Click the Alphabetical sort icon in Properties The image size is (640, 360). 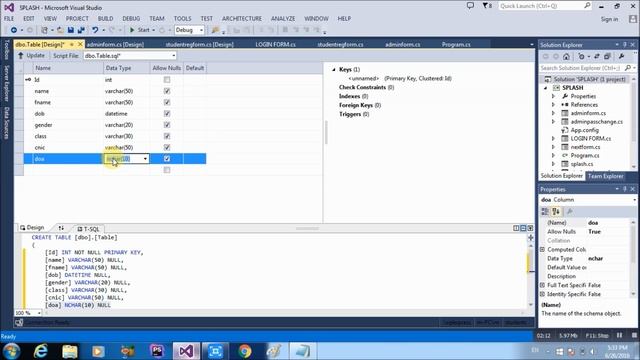[x=556, y=211]
